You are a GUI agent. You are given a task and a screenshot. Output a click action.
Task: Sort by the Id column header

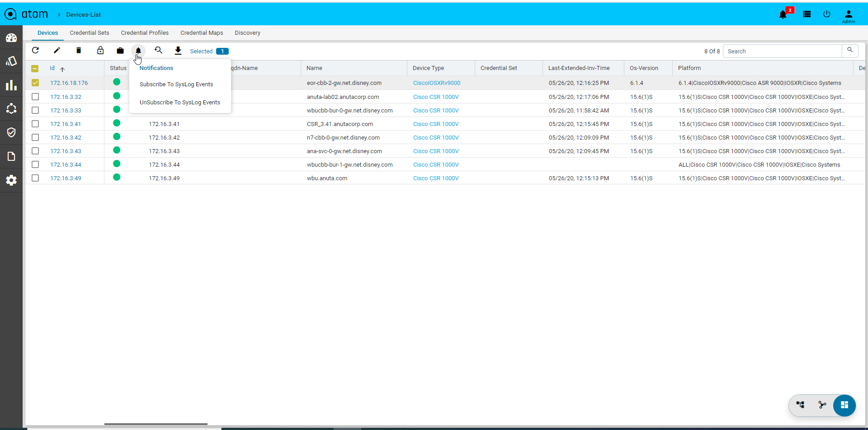coord(52,68)
